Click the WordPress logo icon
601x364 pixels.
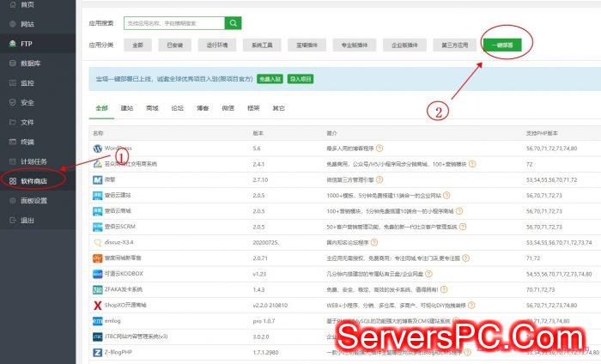(97, 149)
